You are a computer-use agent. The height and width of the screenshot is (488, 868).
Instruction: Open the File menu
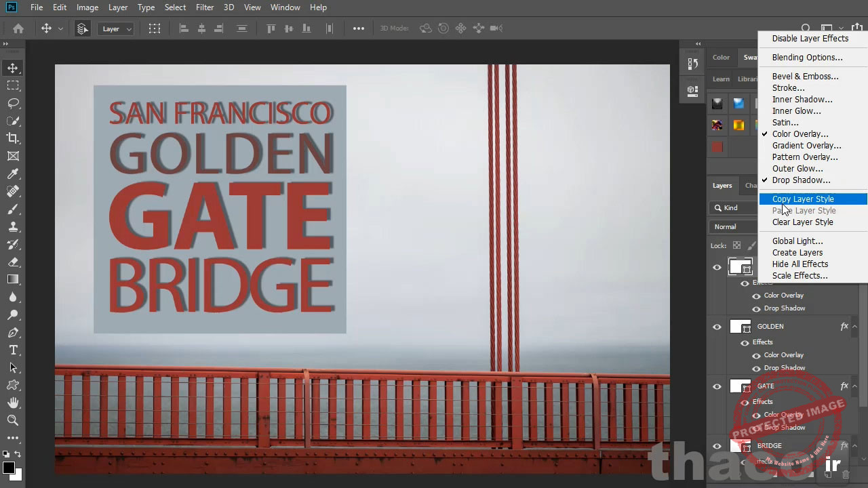point(37,7)
